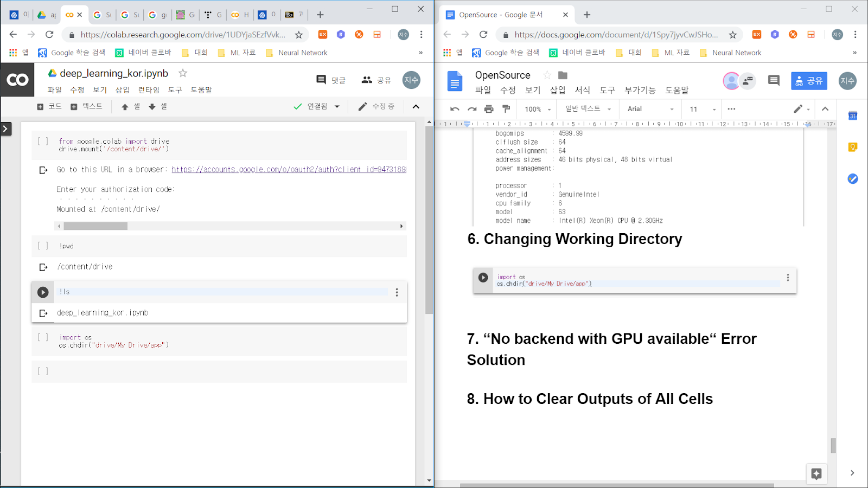The height and width of the screenshot is (488, 868).
Task: Open the Keep side panel icon
Action: point(853,147)
